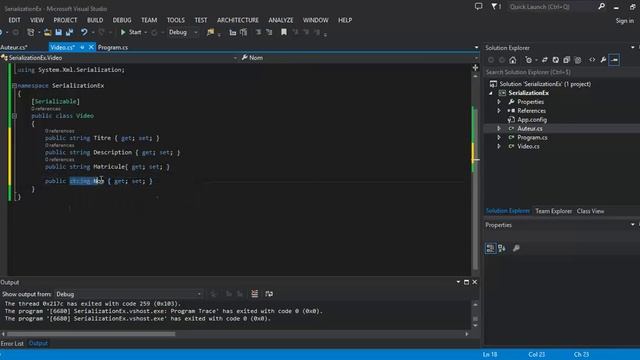The height and width of the screenshot is (360, 640).
Task: Expand Auteur.cs in Solution Explorer
Action: coord(499,129)
